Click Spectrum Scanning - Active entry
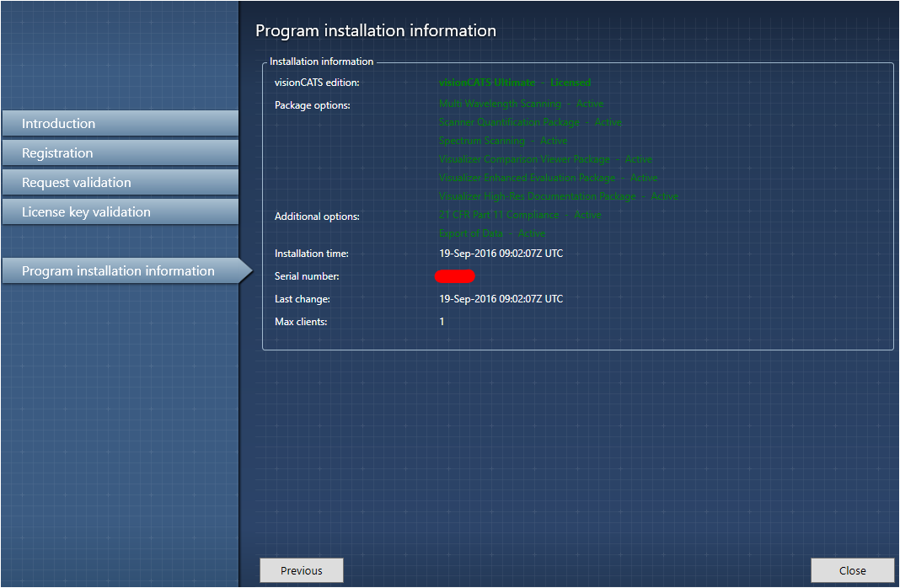The image size is (900, 588). point(503,141)
